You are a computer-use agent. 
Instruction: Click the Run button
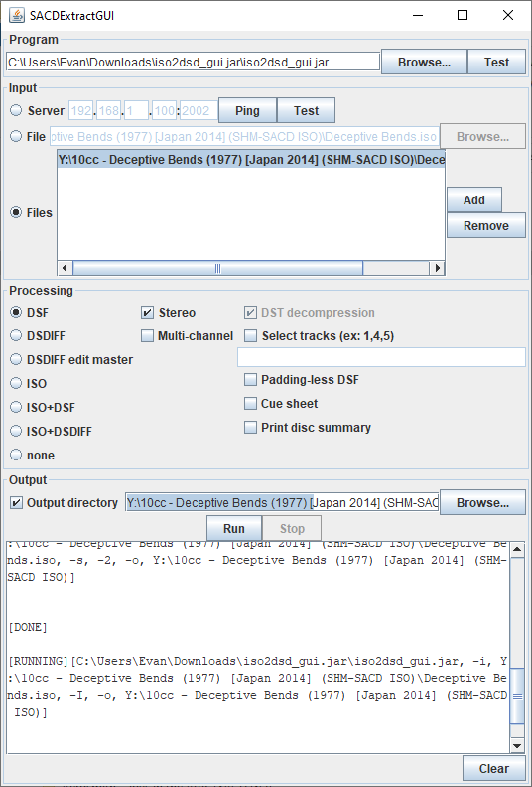234,529
